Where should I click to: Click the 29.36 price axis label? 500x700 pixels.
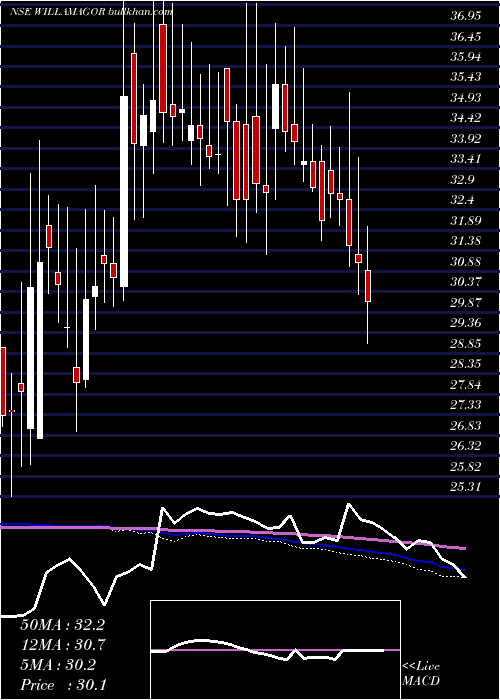pos(466,322)
